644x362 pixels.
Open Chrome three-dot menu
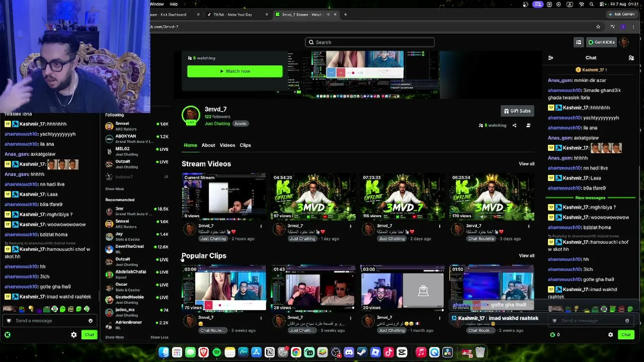point(632,27)
